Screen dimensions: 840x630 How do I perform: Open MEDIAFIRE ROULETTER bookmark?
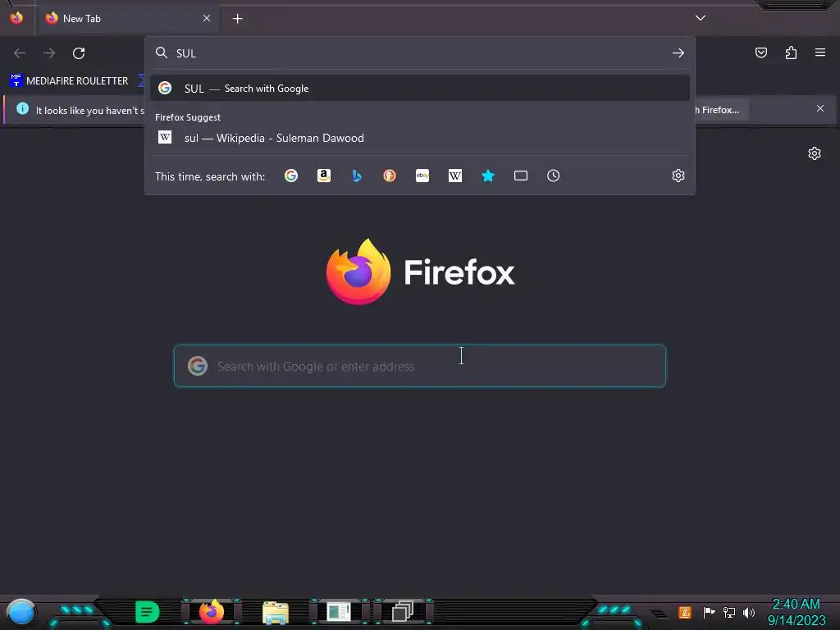(x=69, y=81)
